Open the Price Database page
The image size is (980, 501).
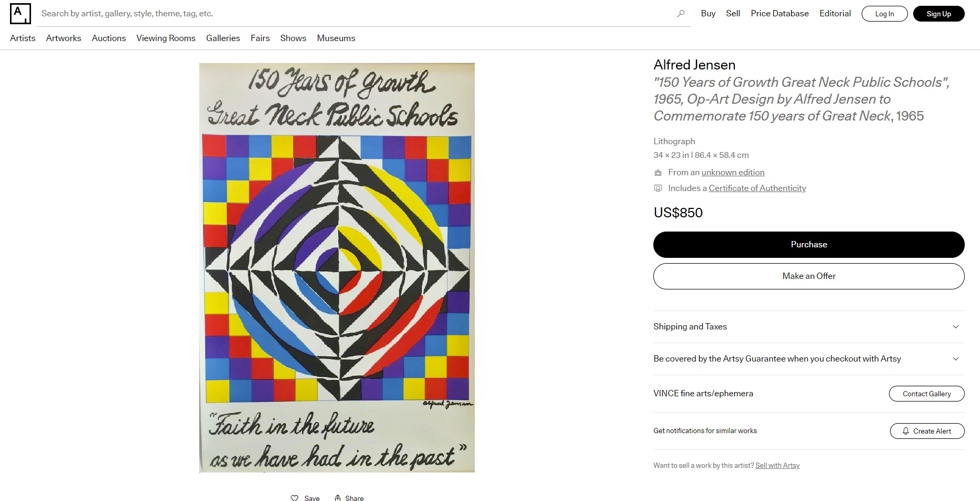[780, 14]
